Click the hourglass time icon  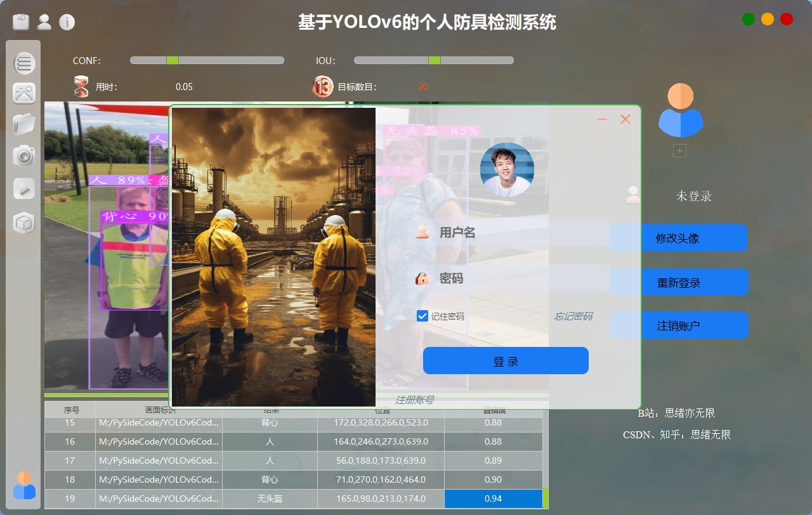[x=81, y=86]
